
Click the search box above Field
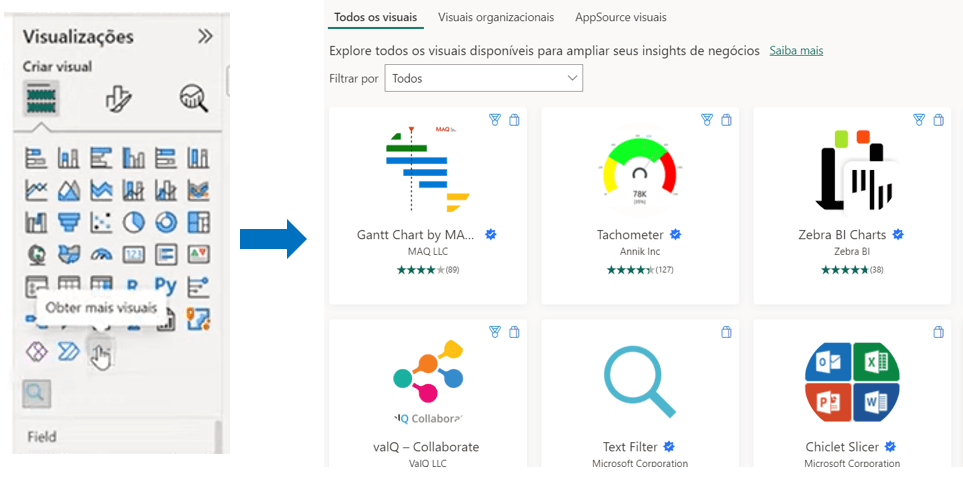pyautogui.click(x=36, y=393)
